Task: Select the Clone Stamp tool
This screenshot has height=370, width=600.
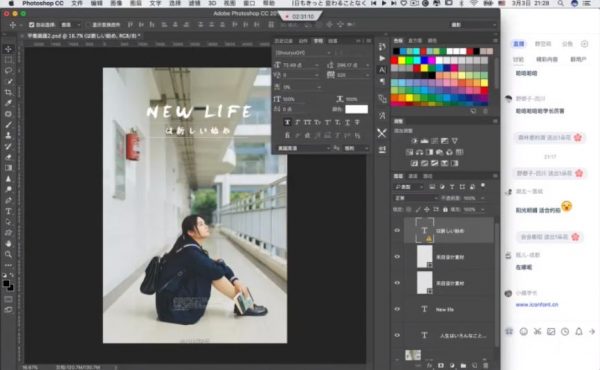Action: (8, 135)
